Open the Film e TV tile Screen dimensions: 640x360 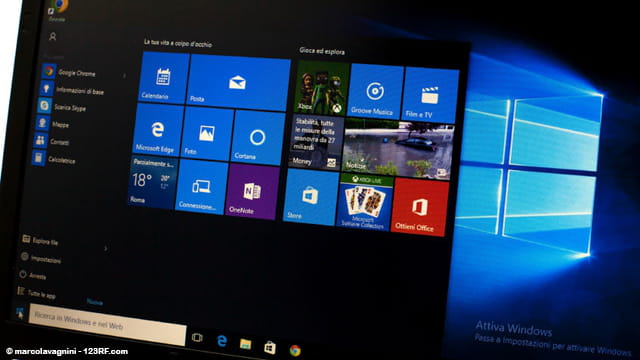coord(430,96)
